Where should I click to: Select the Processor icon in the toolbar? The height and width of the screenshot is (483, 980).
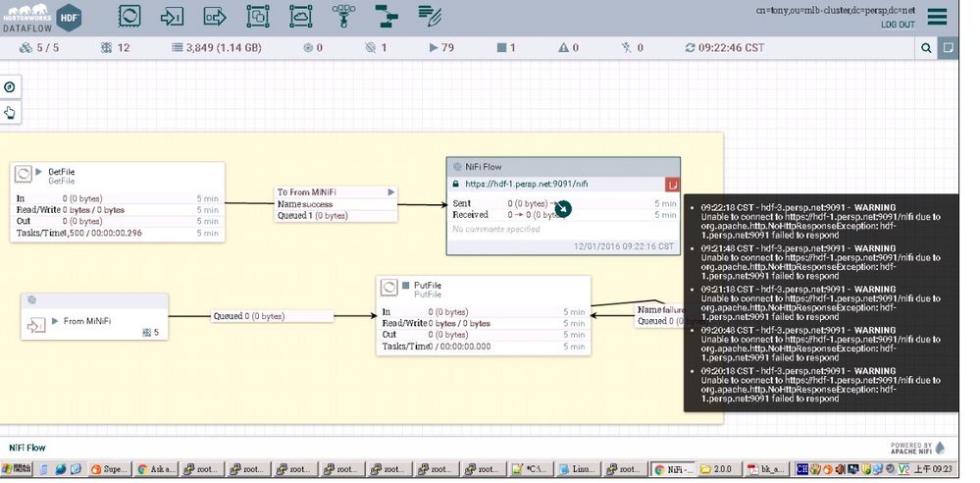pos(129,17)
